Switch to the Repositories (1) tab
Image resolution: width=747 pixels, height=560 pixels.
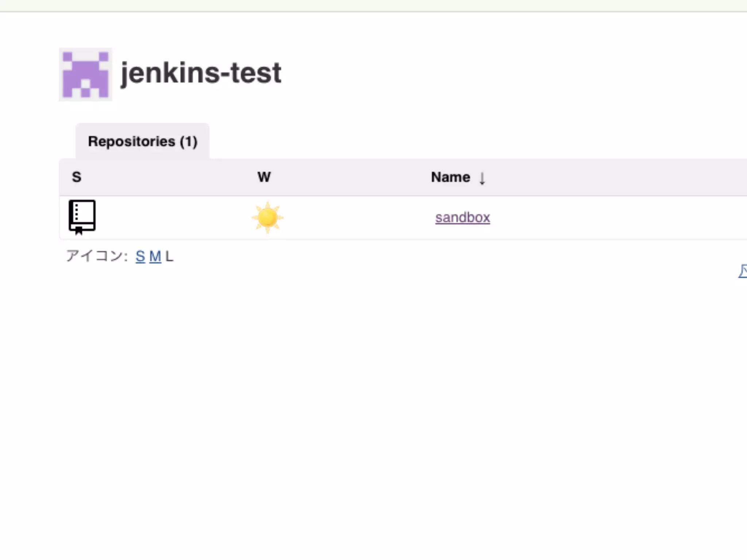143,141
